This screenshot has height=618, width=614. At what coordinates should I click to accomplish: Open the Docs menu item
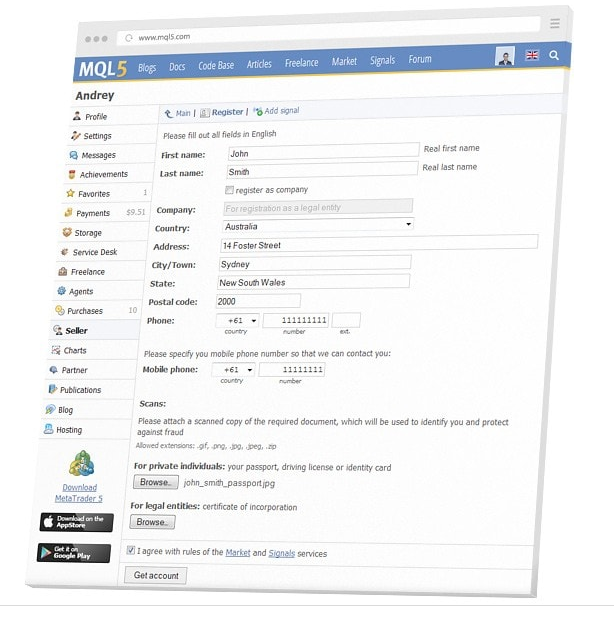click(177, 67)
